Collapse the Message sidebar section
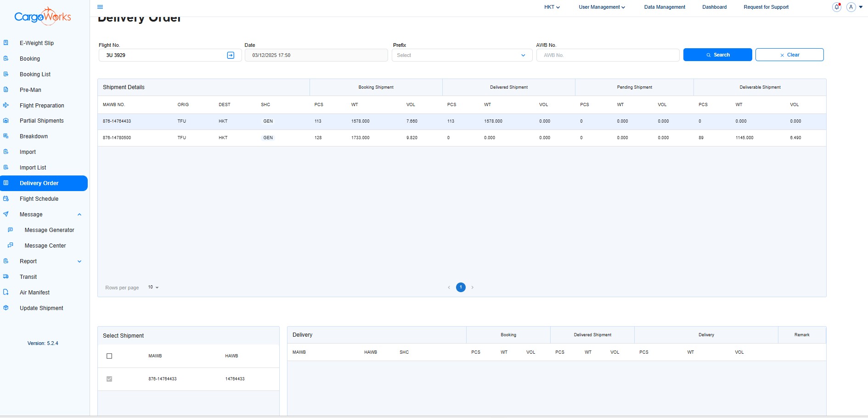 (79, 215)
